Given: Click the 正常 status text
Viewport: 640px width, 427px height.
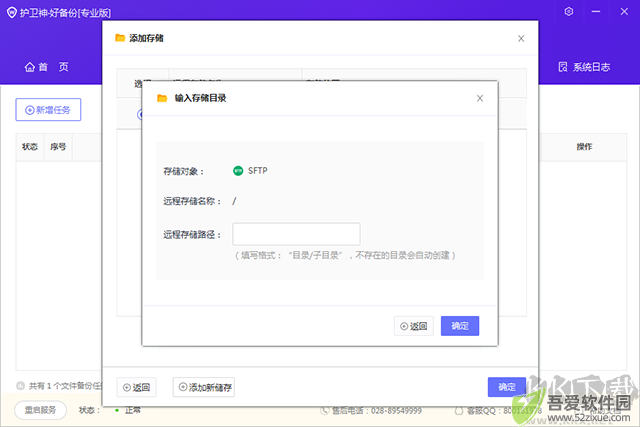Looking at the screenshot, I should pyautogui.click(x=133, y=410).
